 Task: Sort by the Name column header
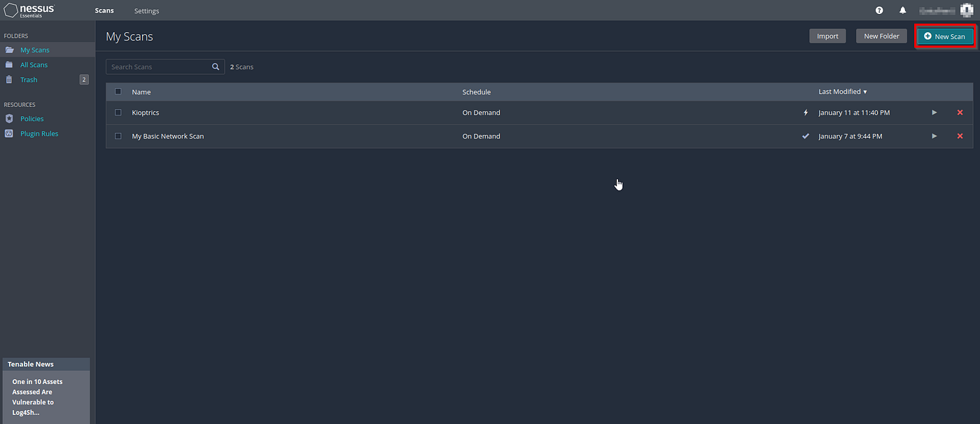tap(141, 92)
